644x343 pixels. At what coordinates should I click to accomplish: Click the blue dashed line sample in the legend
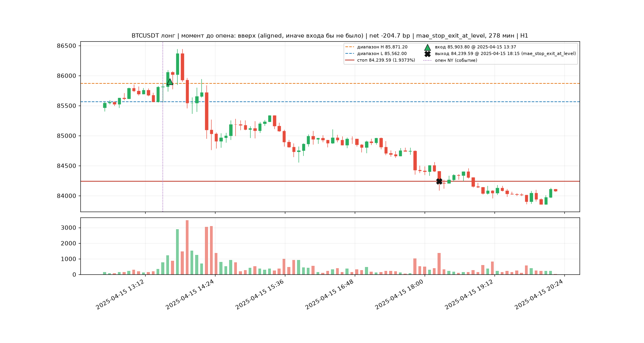350,54
